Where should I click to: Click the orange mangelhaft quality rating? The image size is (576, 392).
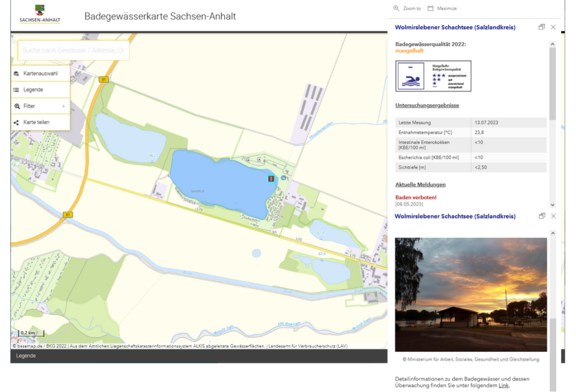(409, 51)
